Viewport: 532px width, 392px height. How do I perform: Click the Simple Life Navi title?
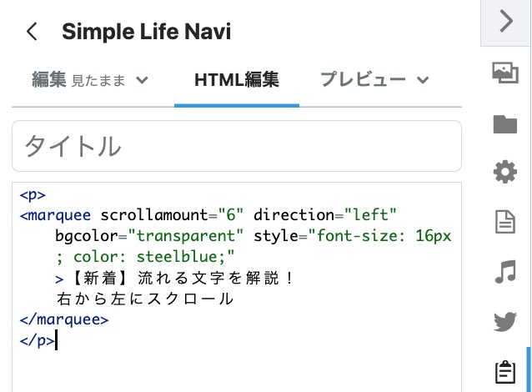pos(146,32)
